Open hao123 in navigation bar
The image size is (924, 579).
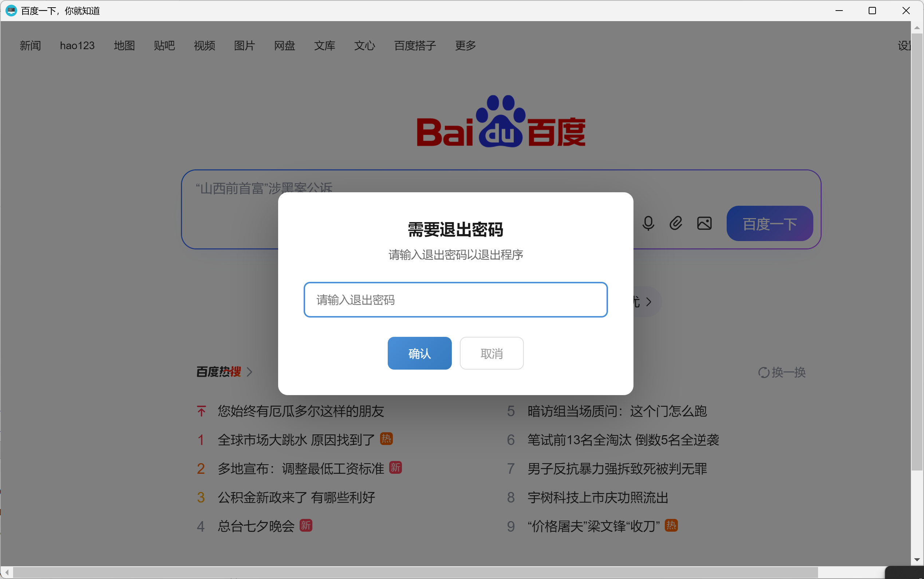click(x=77, y=46)
